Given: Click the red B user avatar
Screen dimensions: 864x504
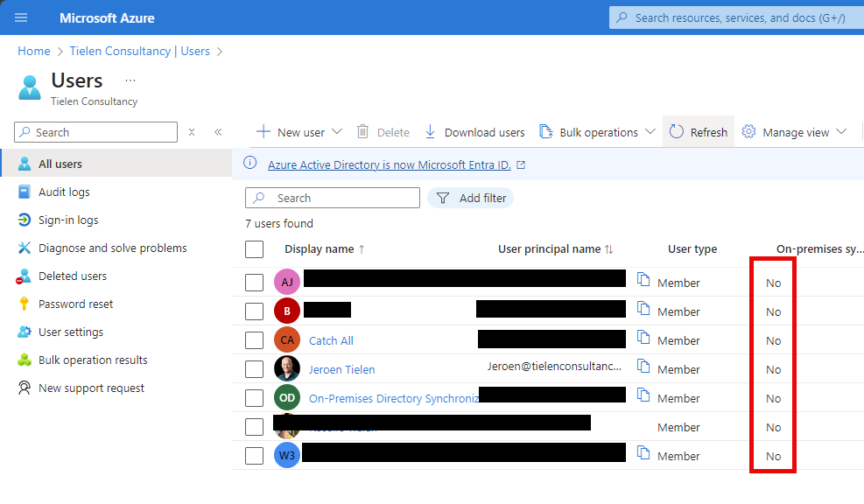Looking at the screenshot, I should 287,311.
